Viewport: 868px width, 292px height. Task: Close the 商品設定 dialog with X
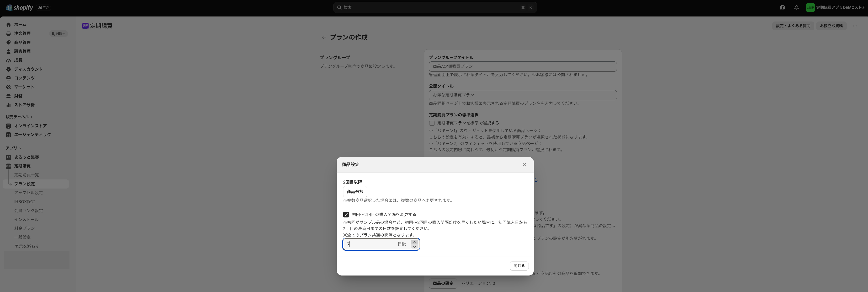pos(524,165)
